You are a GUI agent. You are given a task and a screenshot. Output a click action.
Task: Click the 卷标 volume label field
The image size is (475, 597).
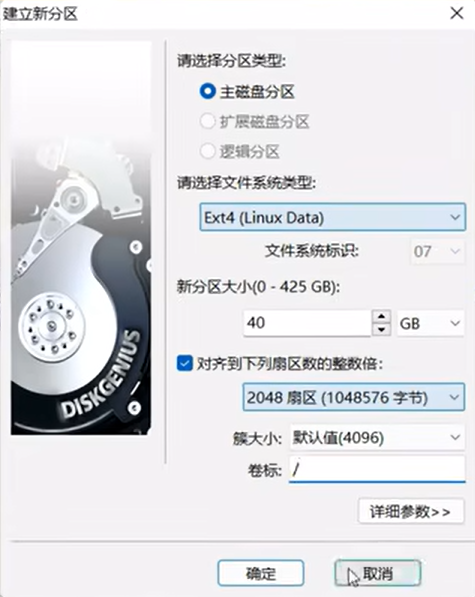click(x=377, y=469)
